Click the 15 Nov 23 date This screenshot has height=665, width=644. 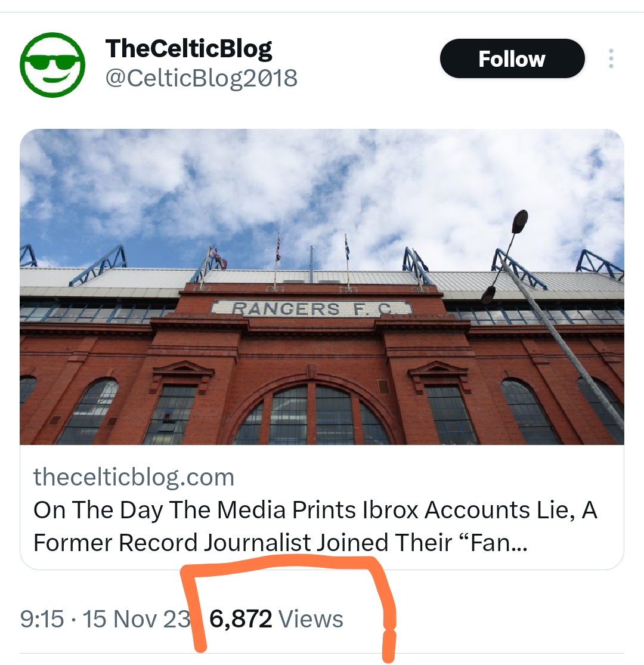point(137,618)
